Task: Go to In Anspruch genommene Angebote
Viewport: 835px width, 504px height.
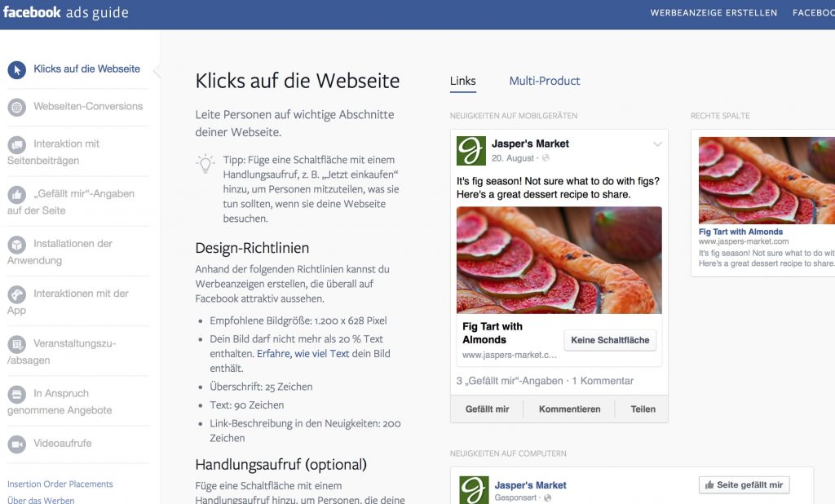Action: coord(60,402)
